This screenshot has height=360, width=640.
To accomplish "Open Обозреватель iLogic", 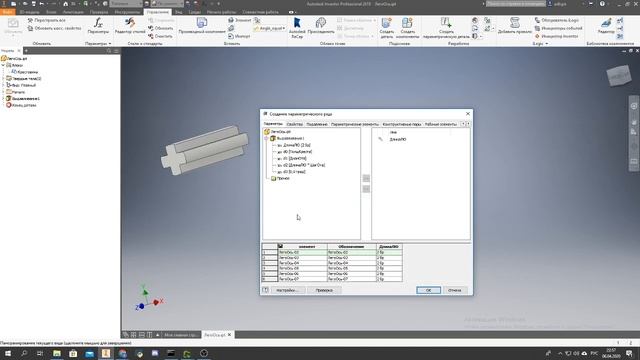I will [x=556, y=20].
